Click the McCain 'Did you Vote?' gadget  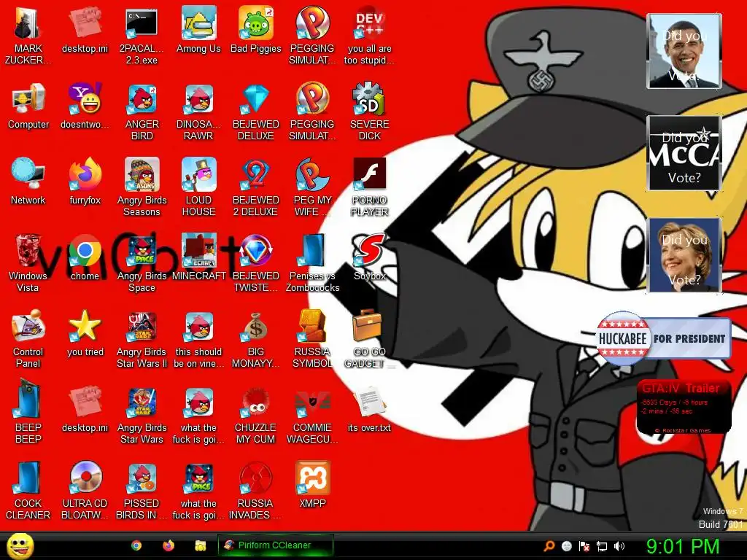(x=684, y=153)
